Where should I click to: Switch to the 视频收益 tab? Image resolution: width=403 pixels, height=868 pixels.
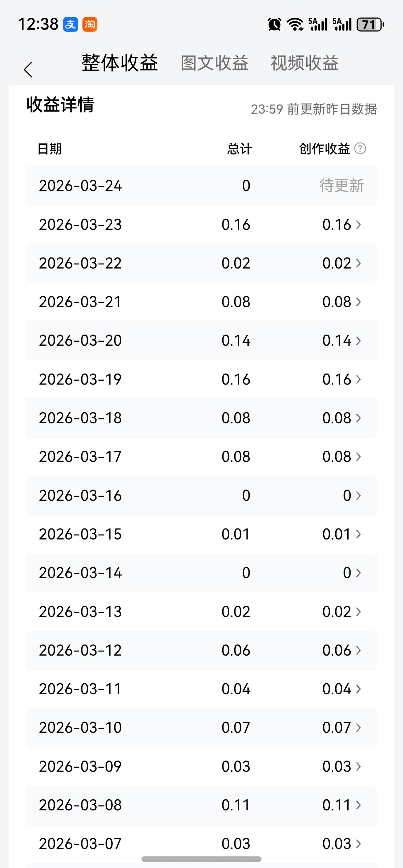point(304,63)
